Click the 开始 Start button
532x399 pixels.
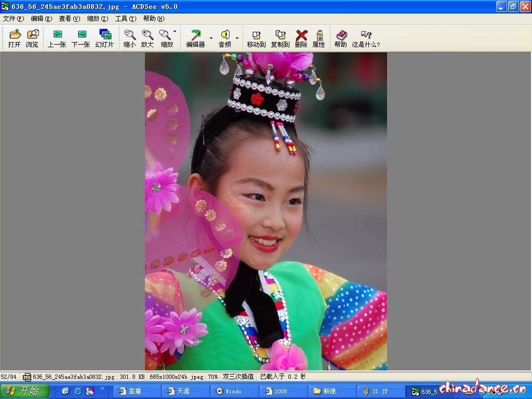tap(25, 391)
